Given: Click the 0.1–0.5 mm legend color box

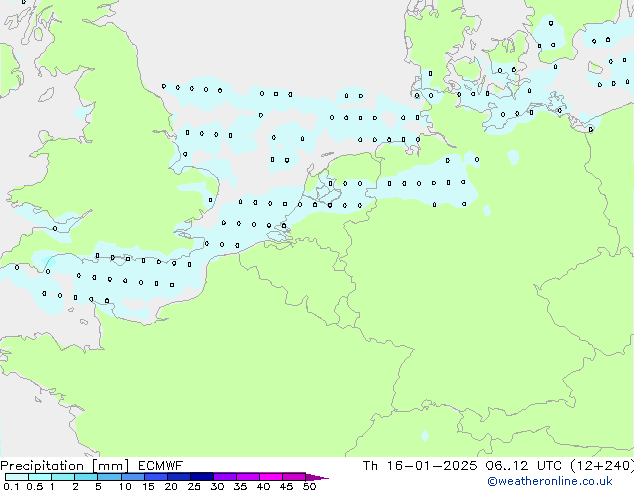Looking at the screenshot, I should coord(17,477).
